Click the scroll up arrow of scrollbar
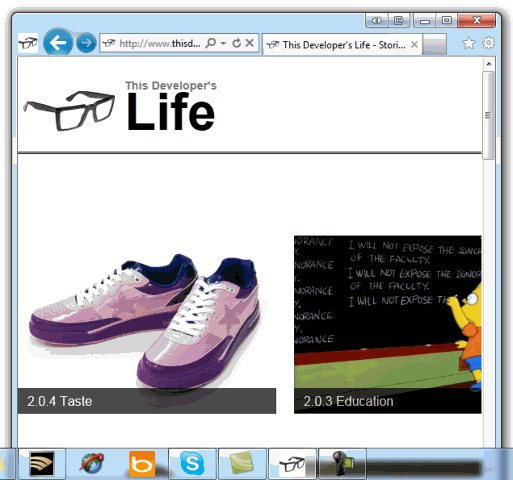This screenshot has height=480, width=513. point(489,64)
